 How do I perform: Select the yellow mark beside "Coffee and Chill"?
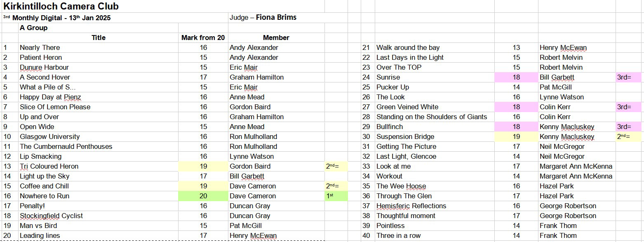pyautogui.click(x=203, y=186)
